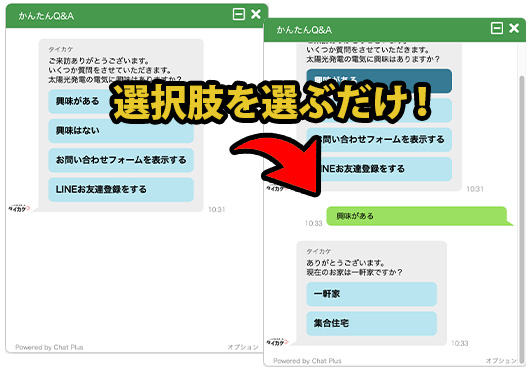Choose the 一軒家 answer option

(371, 294)
